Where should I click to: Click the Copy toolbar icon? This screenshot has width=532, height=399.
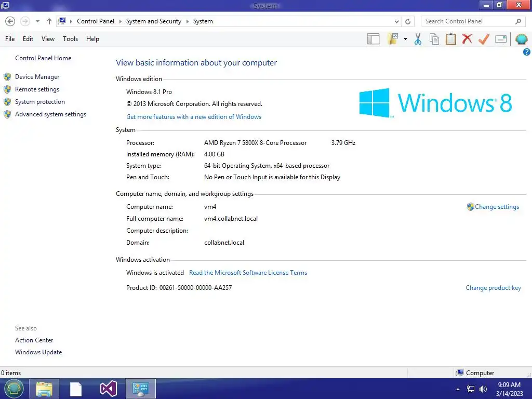(x=434, y=39)
